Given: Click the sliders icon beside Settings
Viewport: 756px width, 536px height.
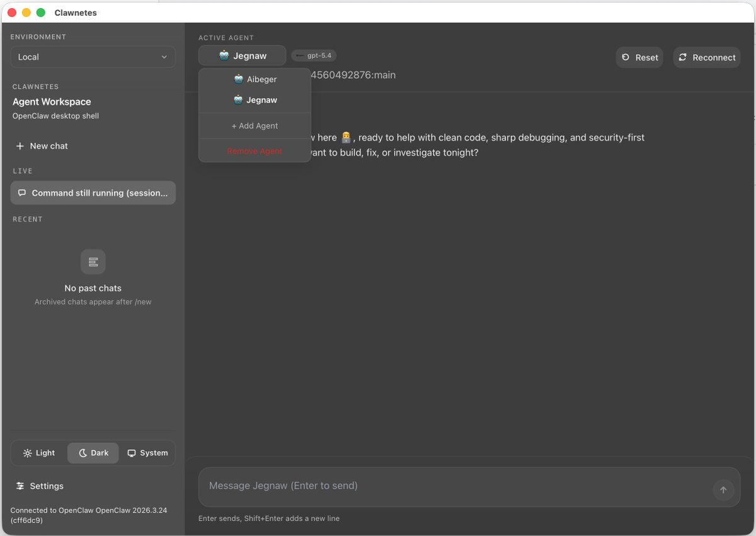Looking at the screenshot, I should coord(20,486).
